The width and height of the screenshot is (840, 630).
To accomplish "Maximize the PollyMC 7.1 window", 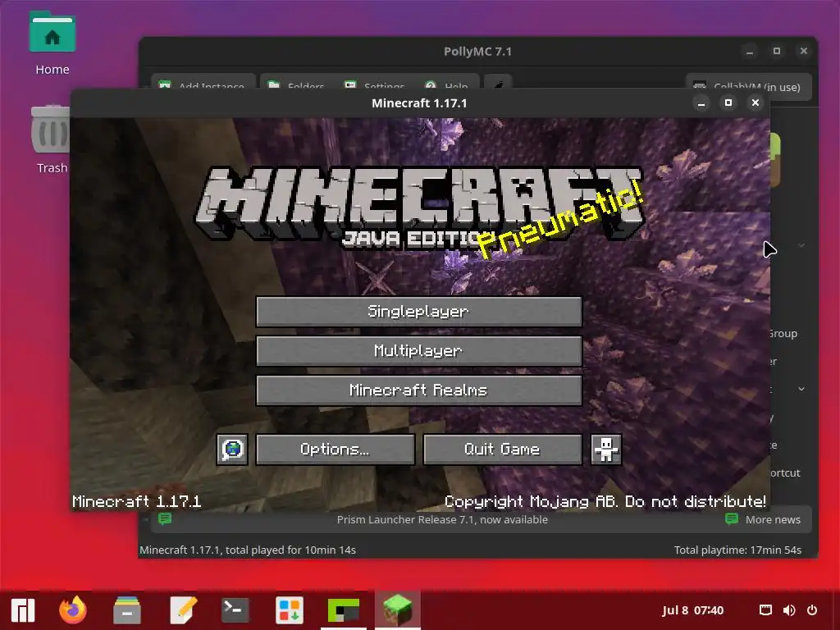I will click(x=776, y=52).
